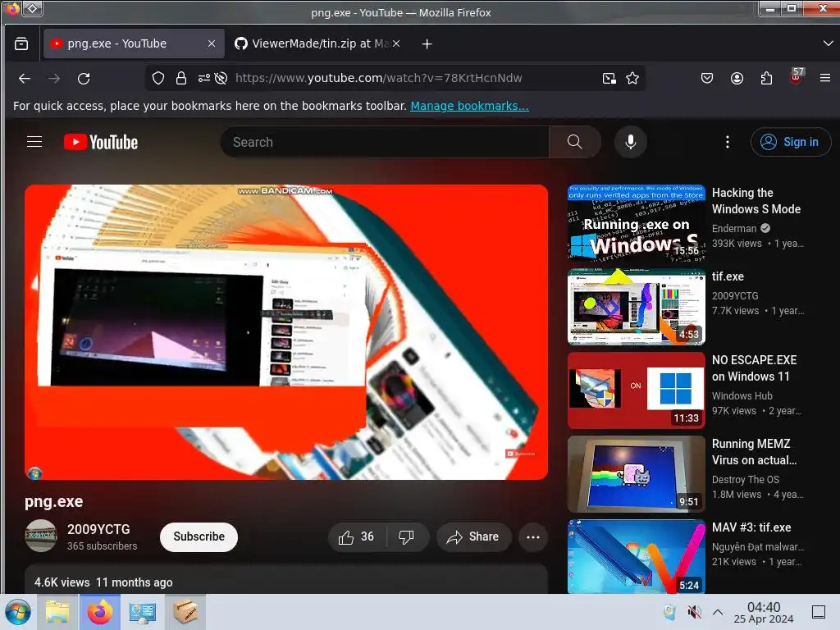840x630 pixels.
Task: Click the Enderman channel name
Action: [734, 228]
